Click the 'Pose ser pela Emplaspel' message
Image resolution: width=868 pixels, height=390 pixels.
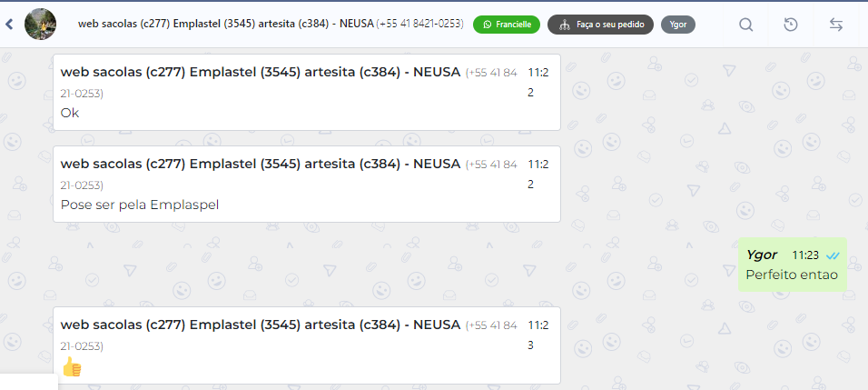pyautogui.click(x=140, y=205)
